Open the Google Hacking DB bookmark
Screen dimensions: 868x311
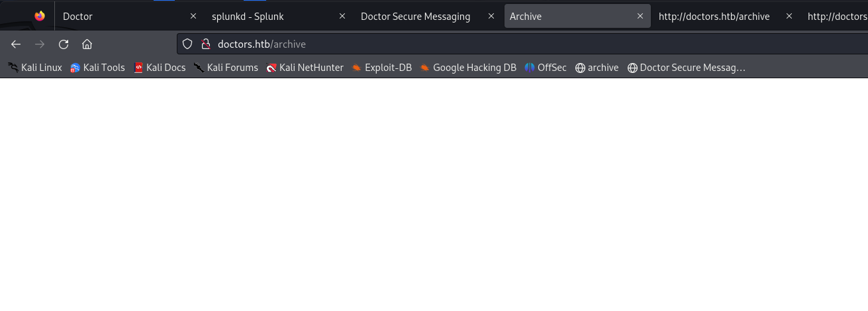pos(468,68)
